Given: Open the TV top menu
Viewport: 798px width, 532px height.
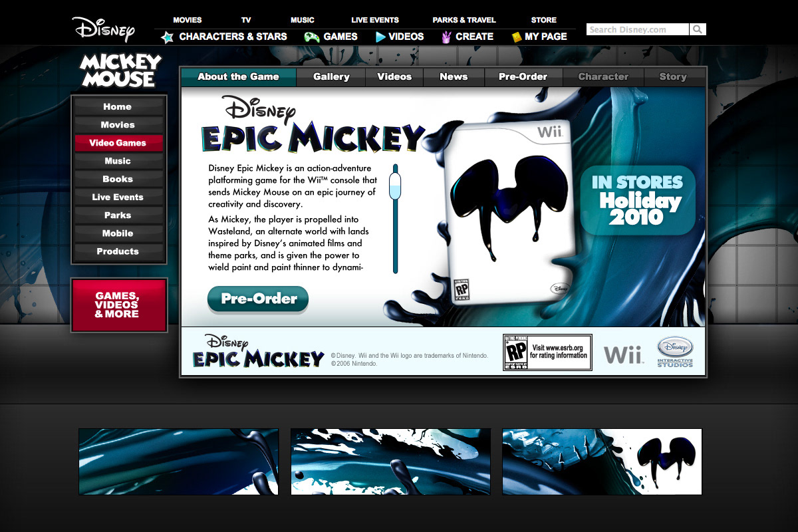Looking at the screenshot, I should (246, 20).
